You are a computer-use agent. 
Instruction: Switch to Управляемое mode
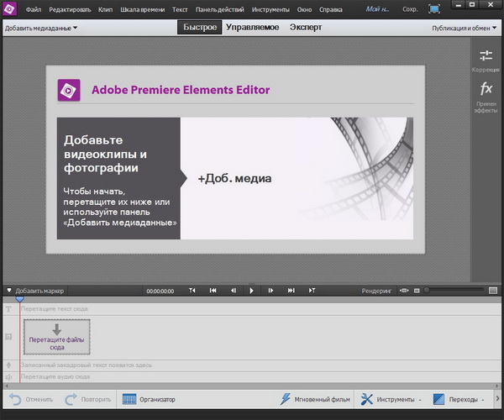pos(253,28)
